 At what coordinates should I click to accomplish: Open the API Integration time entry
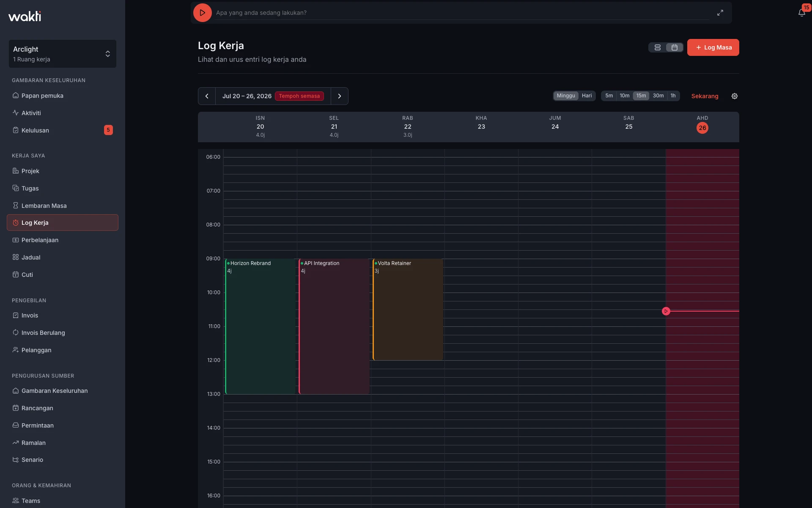(x=334, y=326)
